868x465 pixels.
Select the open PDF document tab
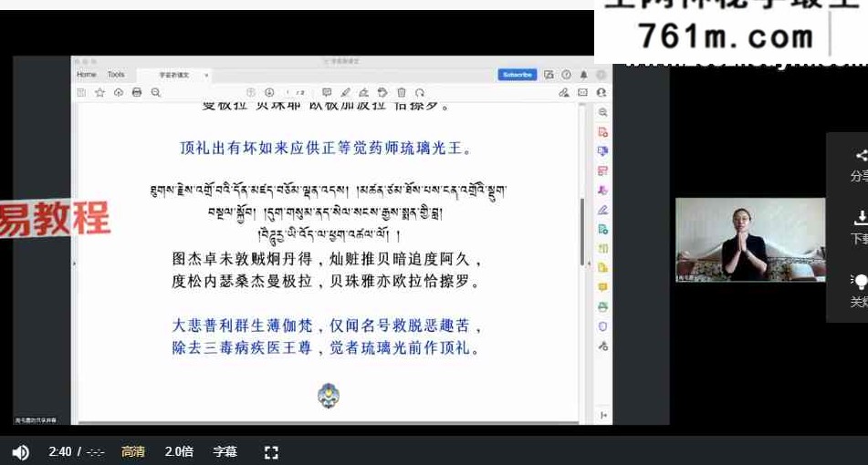173,75
